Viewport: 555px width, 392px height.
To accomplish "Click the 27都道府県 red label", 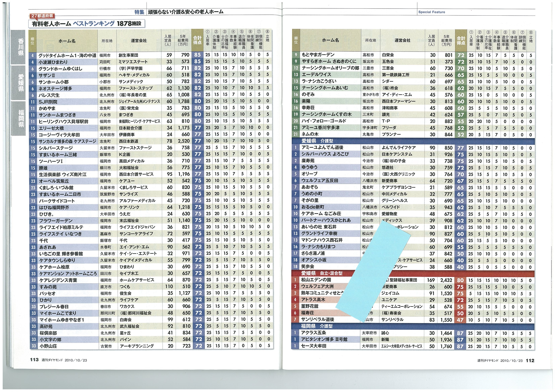I will tap(42, 16).
